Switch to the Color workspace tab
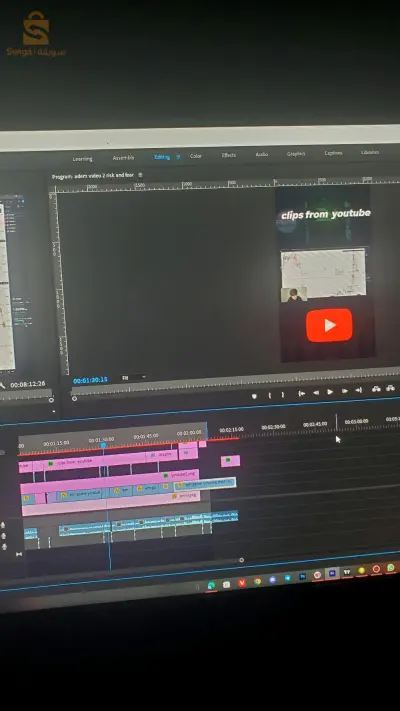This screenshot has width=400, height=711. click(x=195, y=156)
